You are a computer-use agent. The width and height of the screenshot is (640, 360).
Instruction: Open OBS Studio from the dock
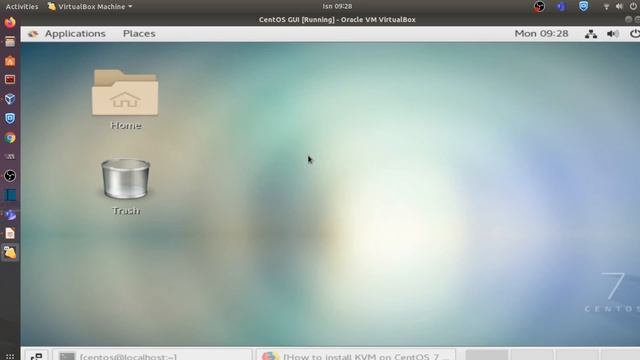point(10,176)
